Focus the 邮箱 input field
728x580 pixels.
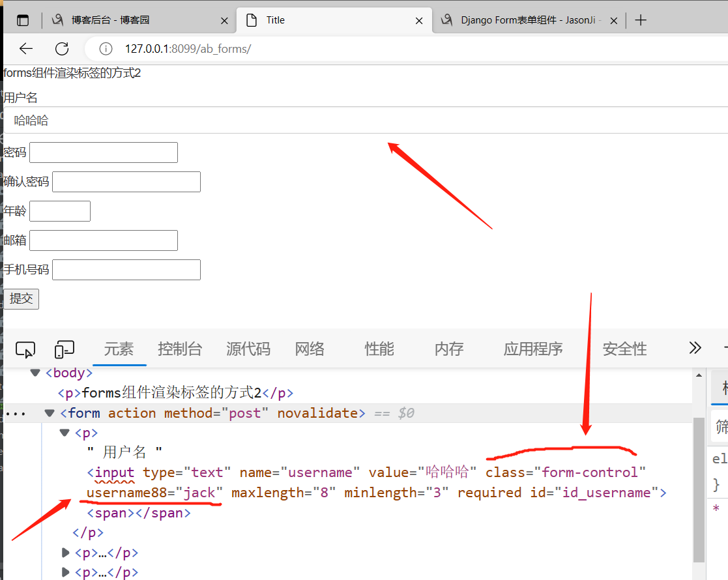tap(104, 240)
